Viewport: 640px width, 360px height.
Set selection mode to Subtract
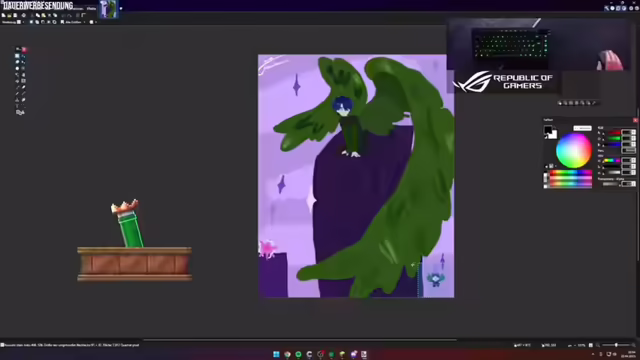pyautogui.click(x=43, y=22)
